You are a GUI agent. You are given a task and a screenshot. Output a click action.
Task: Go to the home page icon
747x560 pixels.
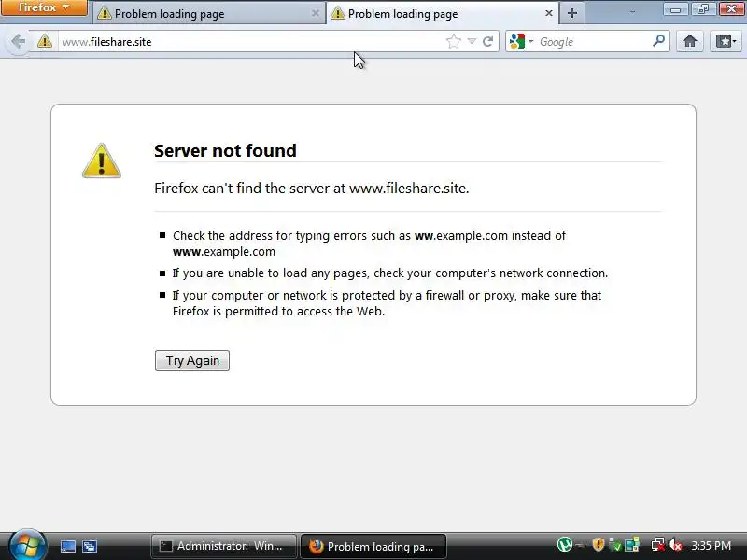coord(689,41)
